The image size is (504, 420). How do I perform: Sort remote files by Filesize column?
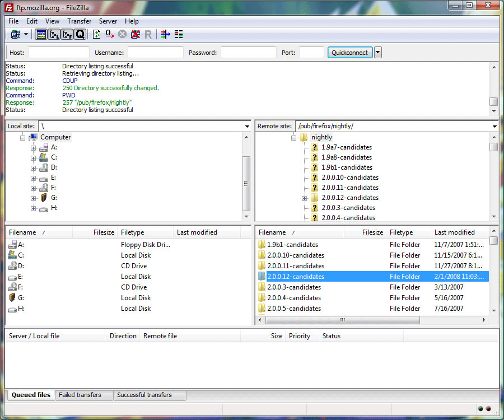pos(365,232)
